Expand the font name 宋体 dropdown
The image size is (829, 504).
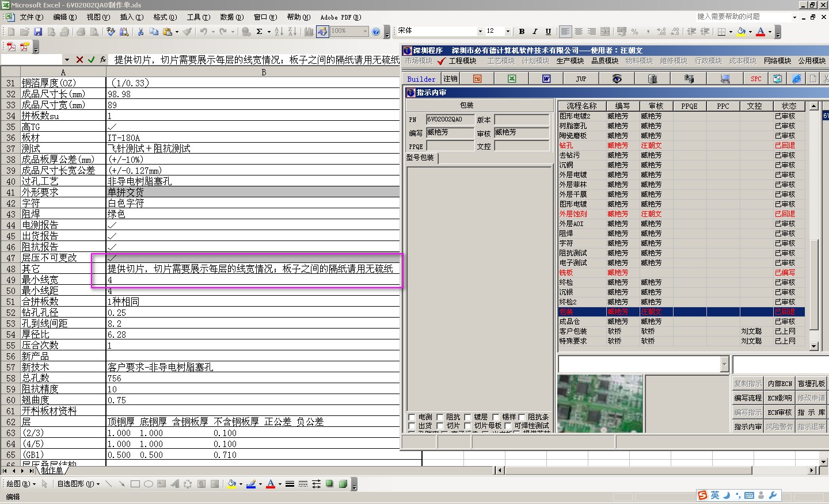[480, 31]
